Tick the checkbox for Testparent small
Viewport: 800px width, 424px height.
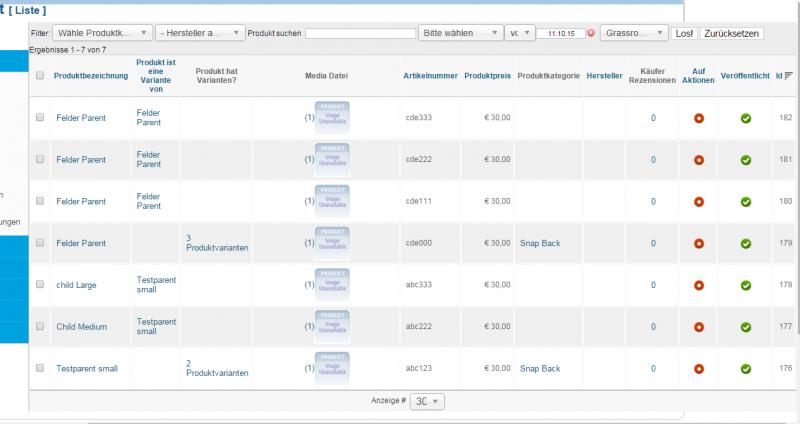coord(40,369)
